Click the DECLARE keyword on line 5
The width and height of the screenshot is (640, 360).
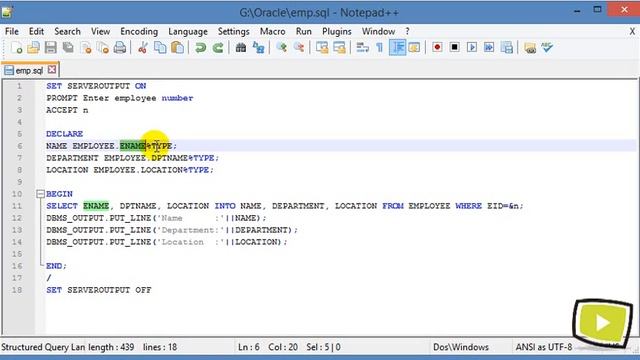coord(64,134)
